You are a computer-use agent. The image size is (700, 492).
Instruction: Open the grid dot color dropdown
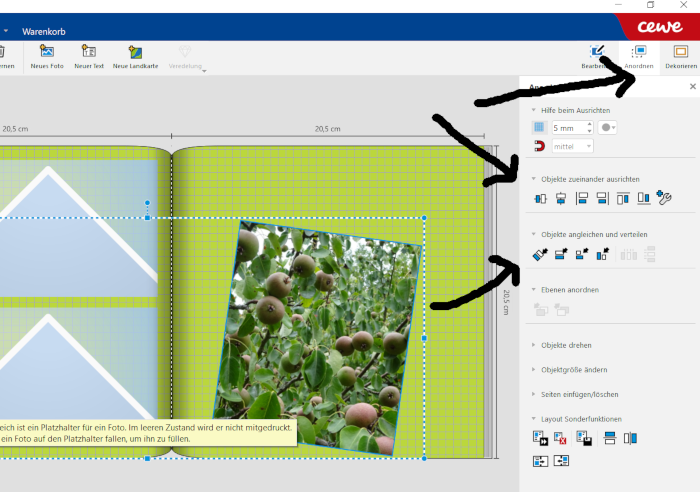(x=608, y=128)
